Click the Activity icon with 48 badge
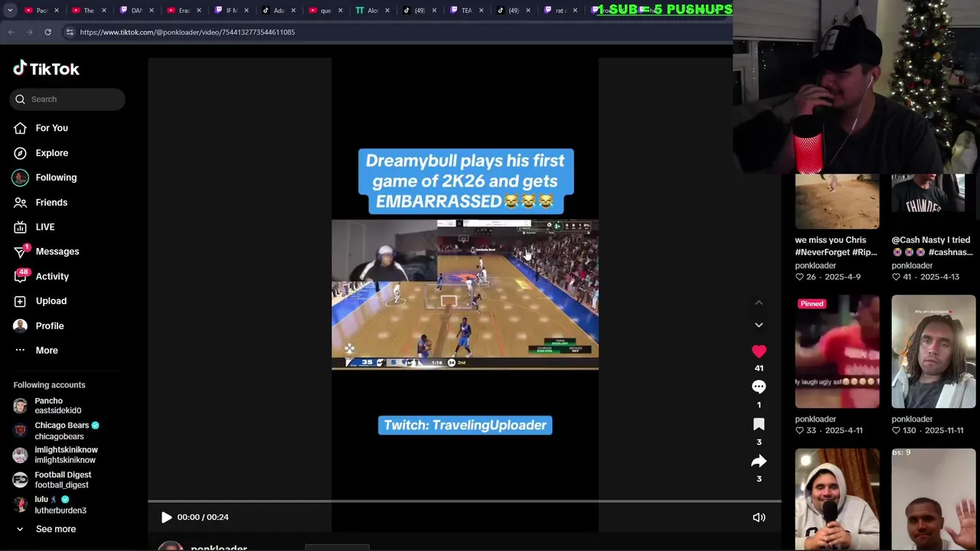The height and width of the screenshot is (551, 980). pyautogui.click(x=21, y=275)
